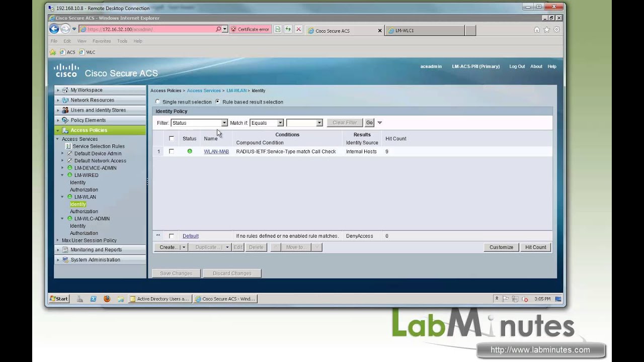Switch to Active Directory Users taskbar window
This screenshot has height=362, width=644.
tap(159, 299)
